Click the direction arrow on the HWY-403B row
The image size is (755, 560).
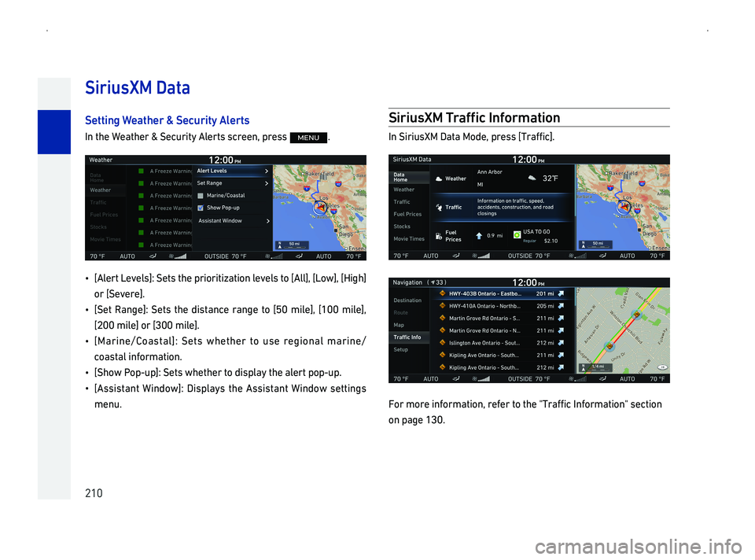click(561, 293)
